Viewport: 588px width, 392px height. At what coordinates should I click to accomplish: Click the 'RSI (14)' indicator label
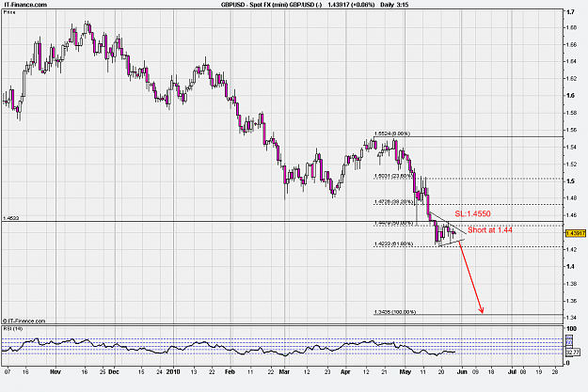pos(13,329)
